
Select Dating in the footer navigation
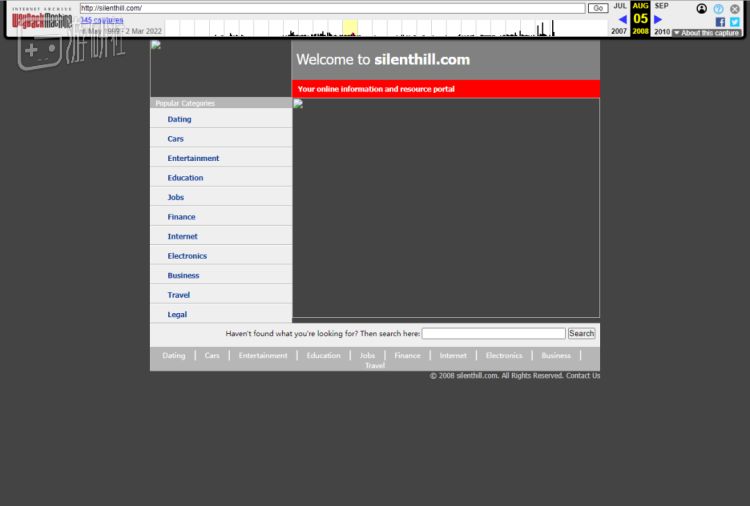[x=174, y=355]
